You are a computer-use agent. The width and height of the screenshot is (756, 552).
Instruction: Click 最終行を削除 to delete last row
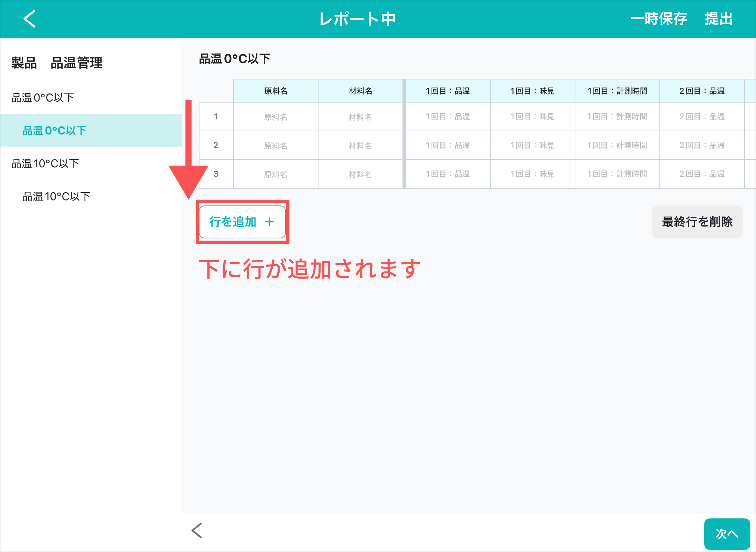[697, 222]
